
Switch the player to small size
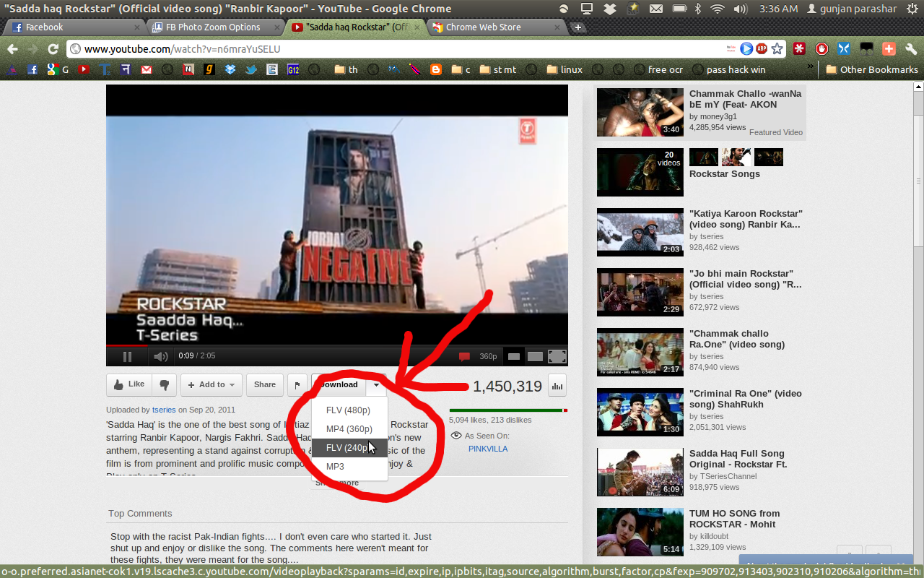513,356
